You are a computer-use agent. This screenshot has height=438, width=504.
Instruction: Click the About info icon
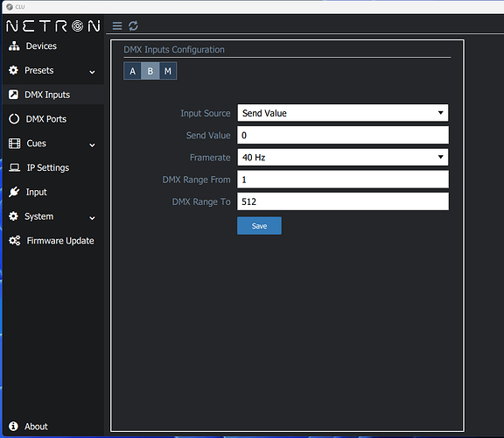(13, 426)
